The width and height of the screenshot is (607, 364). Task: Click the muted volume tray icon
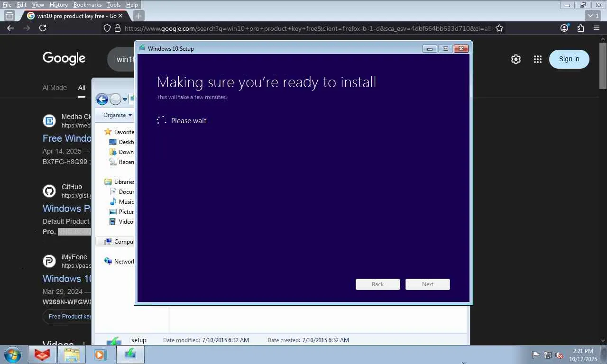click(559, 355)
